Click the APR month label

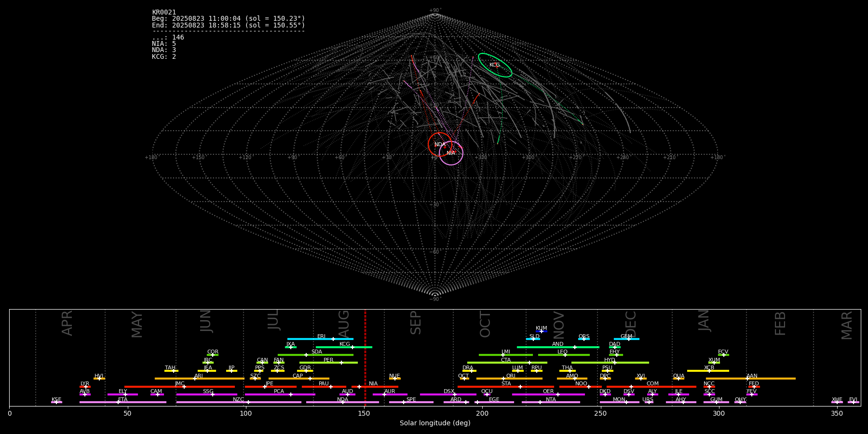[68, 323]
